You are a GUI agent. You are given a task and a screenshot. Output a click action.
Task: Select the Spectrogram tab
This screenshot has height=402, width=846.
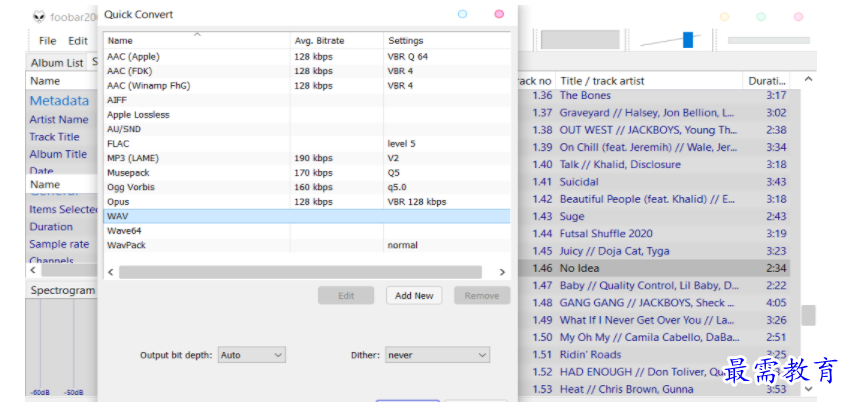(62, 290)
